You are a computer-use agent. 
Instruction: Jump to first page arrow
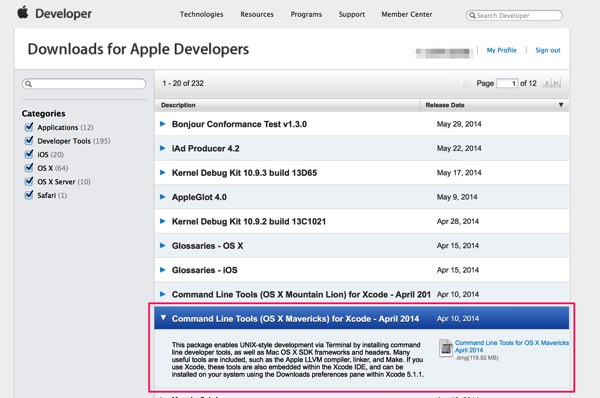(458, 83)
